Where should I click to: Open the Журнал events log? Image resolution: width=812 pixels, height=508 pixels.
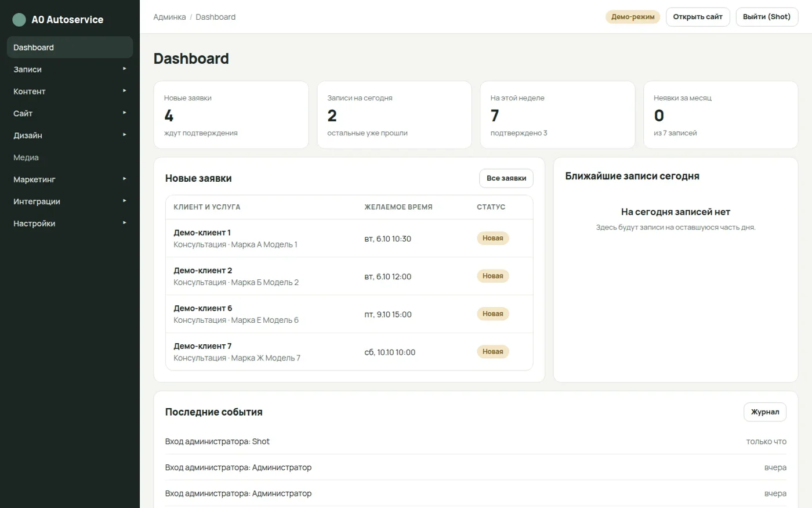click(765, 412)
